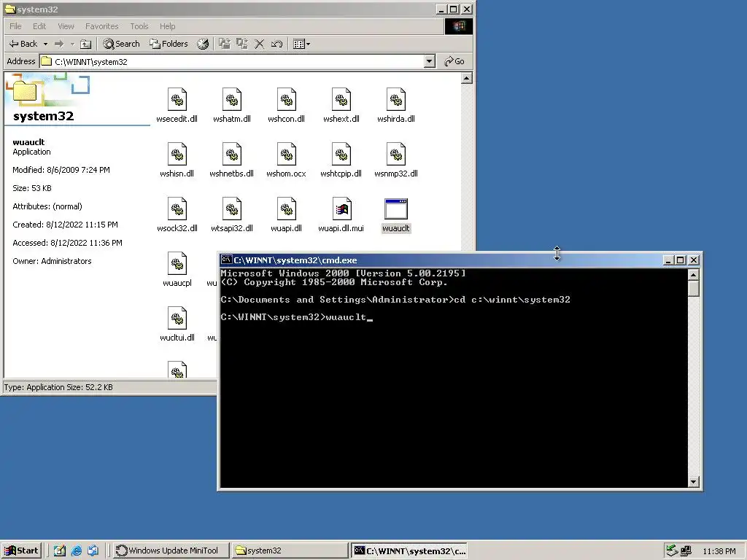The width and height of the screenshot is (747, 560).
Task: Open the Help menu
Action: click(x=167, y=26)
